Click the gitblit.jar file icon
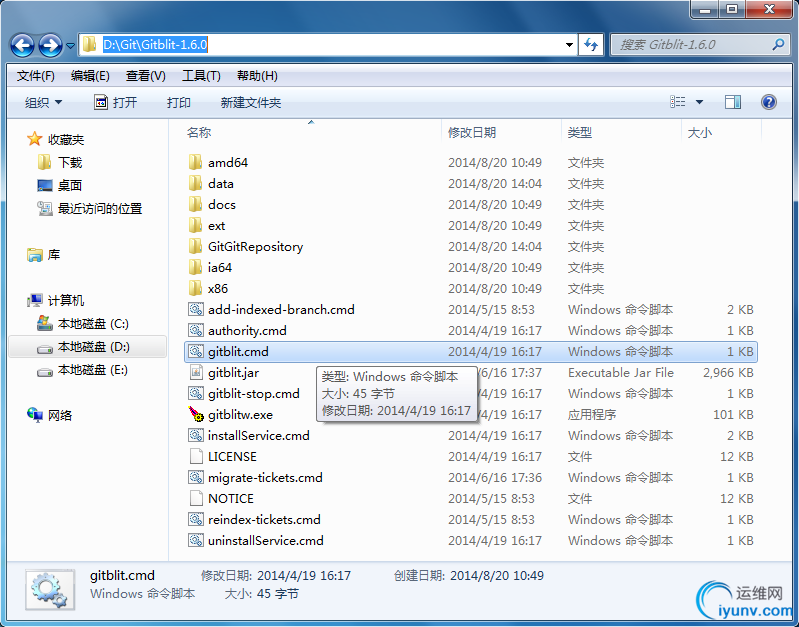Viewport: 799px width, 627px height. click(196, 372)
